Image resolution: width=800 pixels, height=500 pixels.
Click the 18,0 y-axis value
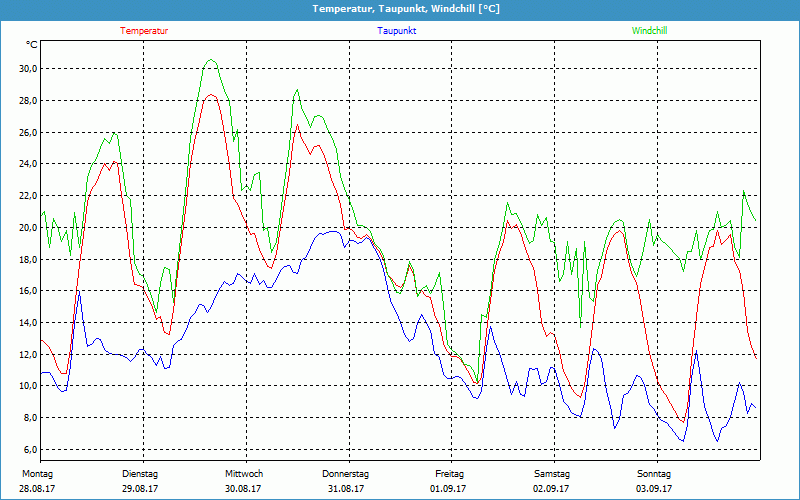28,259
